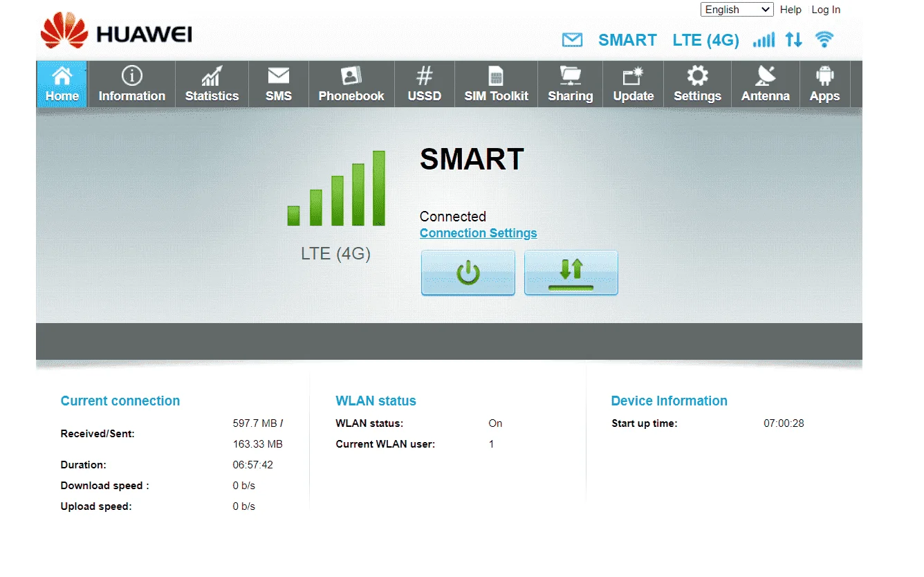Image resolution: width=924 pixels, height=577 pixels.
Task: Click the start up time 07:00:28
Action: [x=784, y=423]
